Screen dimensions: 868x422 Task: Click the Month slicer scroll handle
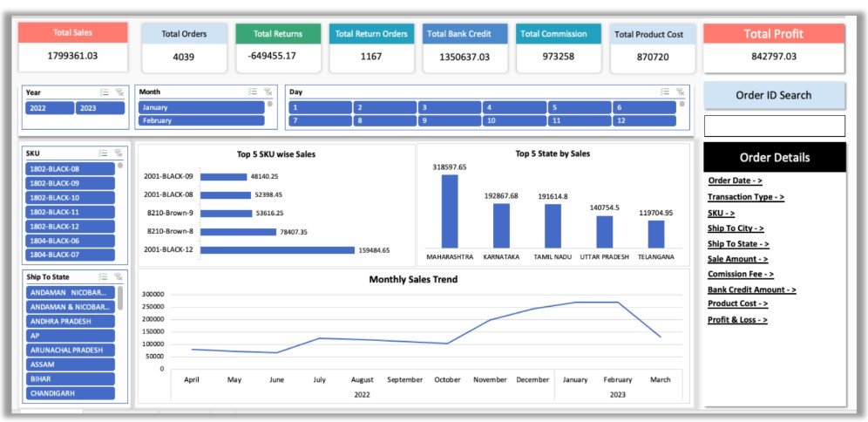(x=269, y=104)
